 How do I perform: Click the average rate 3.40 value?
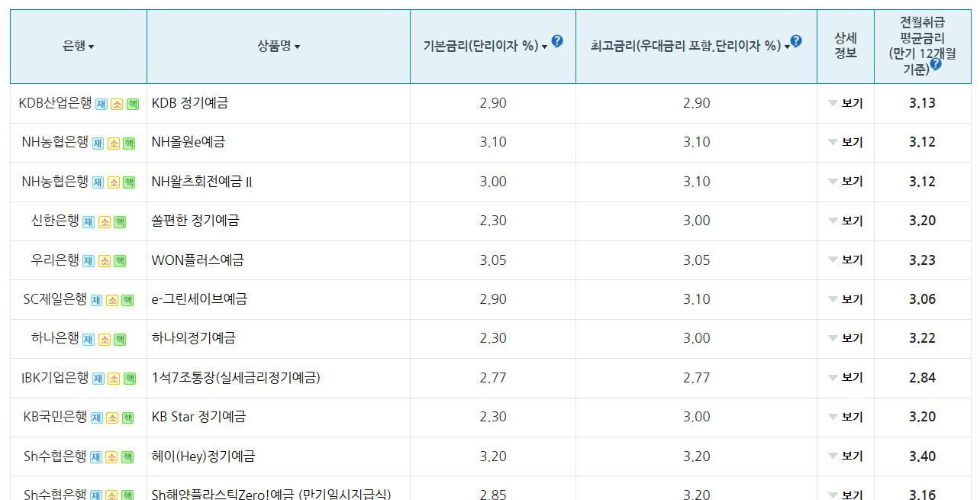point(922,456)
